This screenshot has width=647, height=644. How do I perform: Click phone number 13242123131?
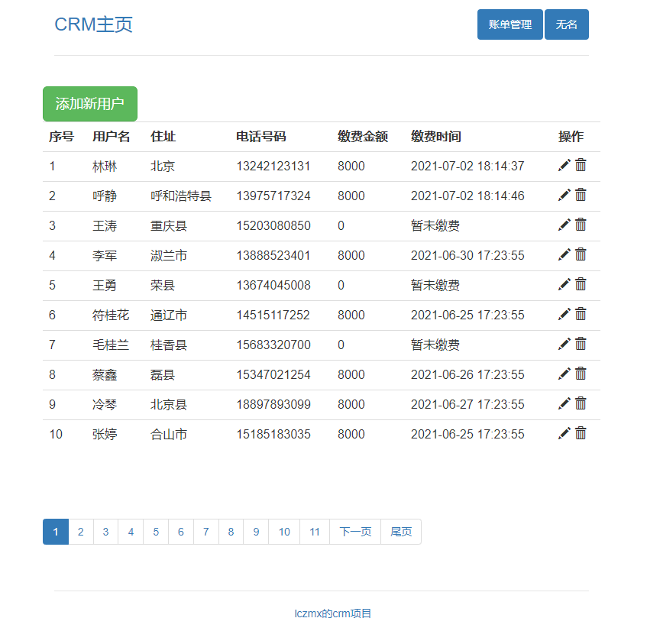tap(273, 167)
